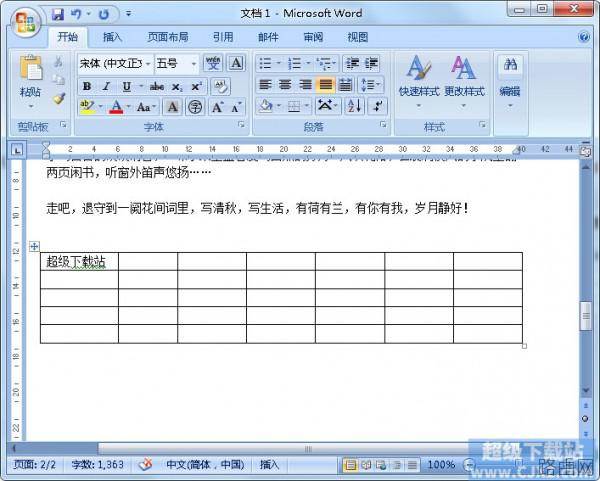
Task: Copy the selection with copy icon
Action: 59,80
